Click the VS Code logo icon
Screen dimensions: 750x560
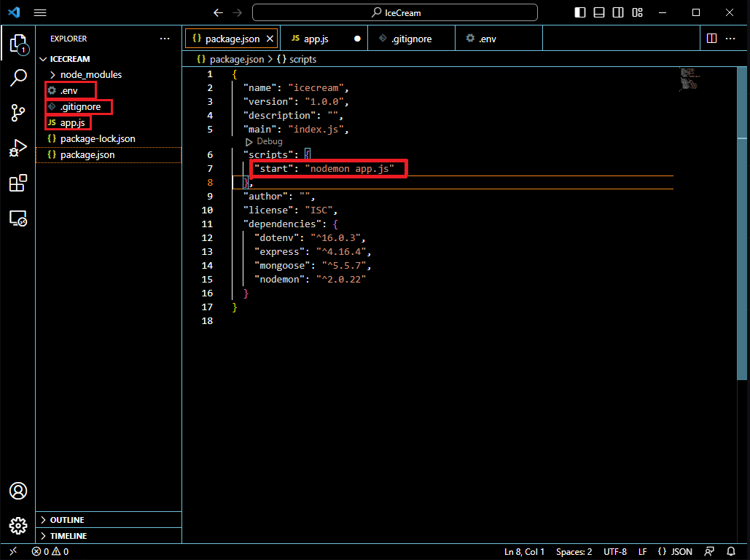(x=14, y=12)
